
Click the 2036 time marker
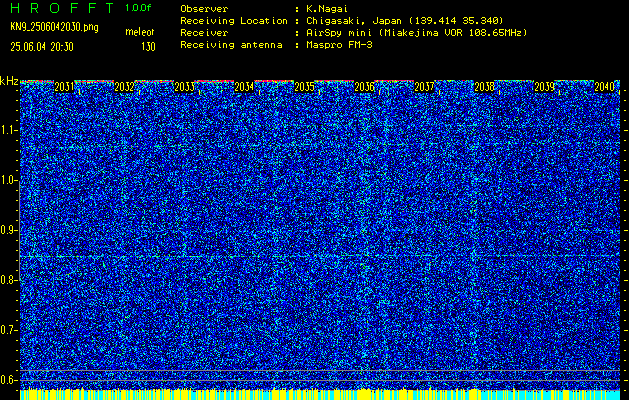click(364, 87)
